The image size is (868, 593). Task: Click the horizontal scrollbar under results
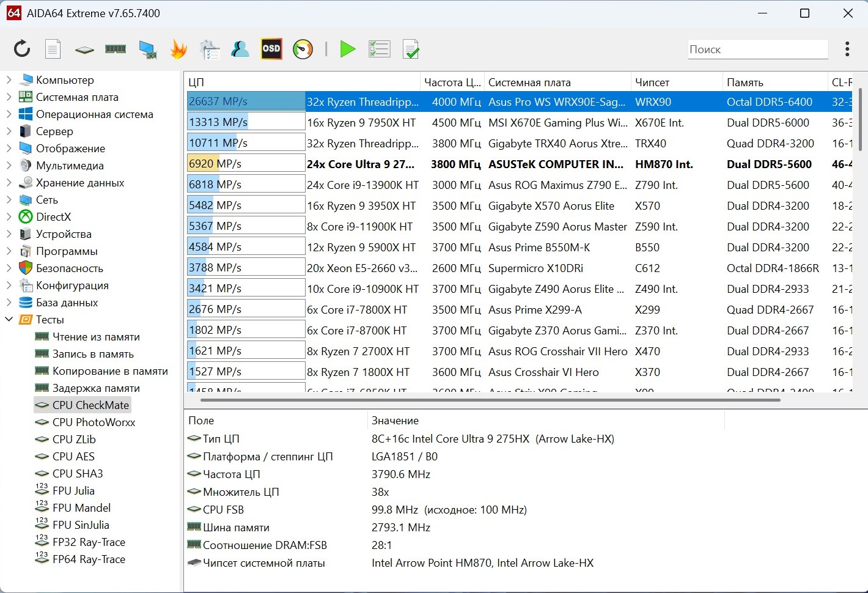click(x=489, y=400)
